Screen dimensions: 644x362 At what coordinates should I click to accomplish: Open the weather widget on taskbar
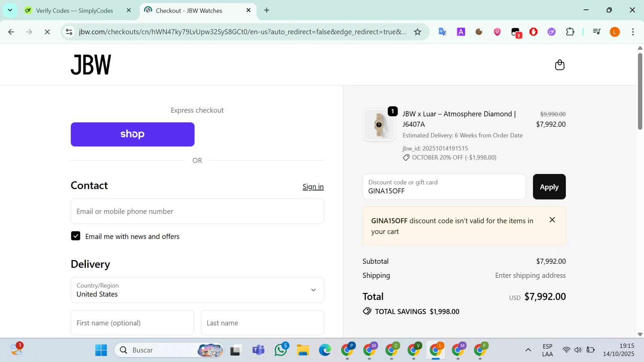[x=17, y=349]
